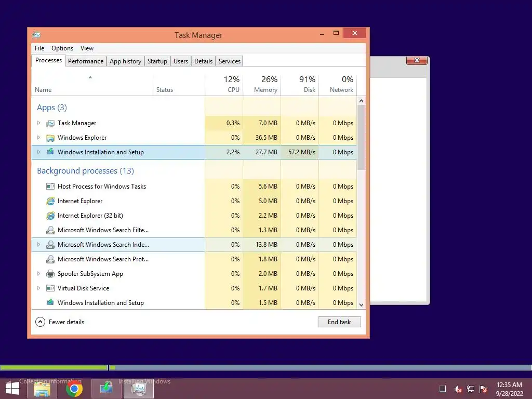Click the Background processes (13) group header

(x=86, y=170)
